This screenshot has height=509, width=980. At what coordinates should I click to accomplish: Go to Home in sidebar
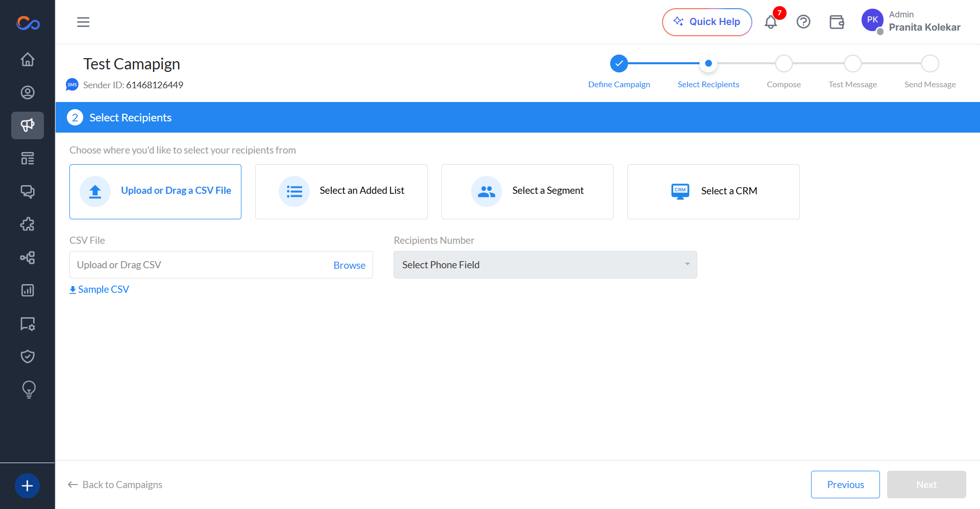(28, 59)
